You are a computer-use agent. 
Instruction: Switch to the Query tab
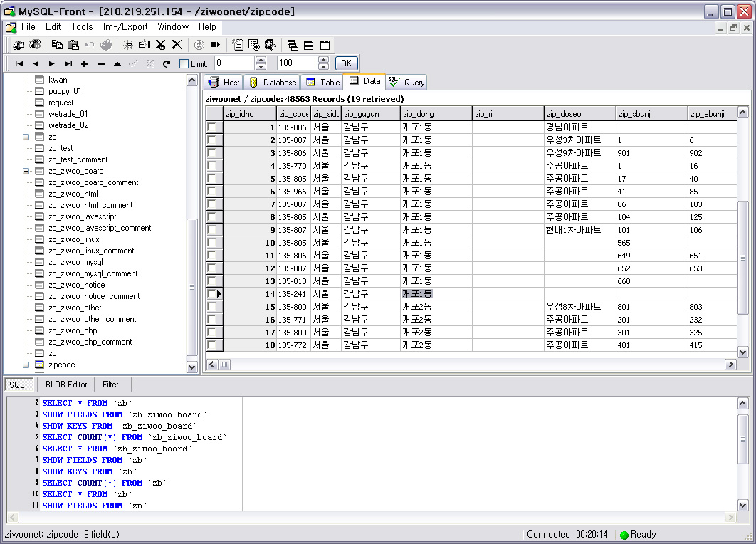[407, 83]
